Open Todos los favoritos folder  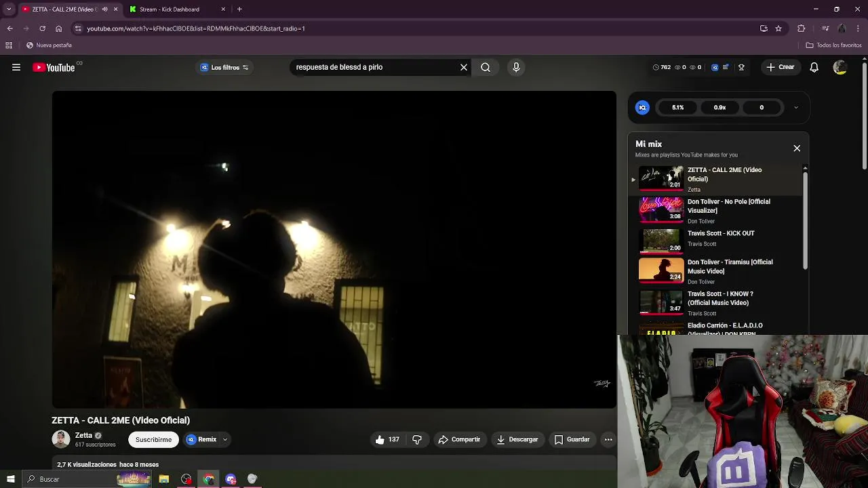(833, 45)
